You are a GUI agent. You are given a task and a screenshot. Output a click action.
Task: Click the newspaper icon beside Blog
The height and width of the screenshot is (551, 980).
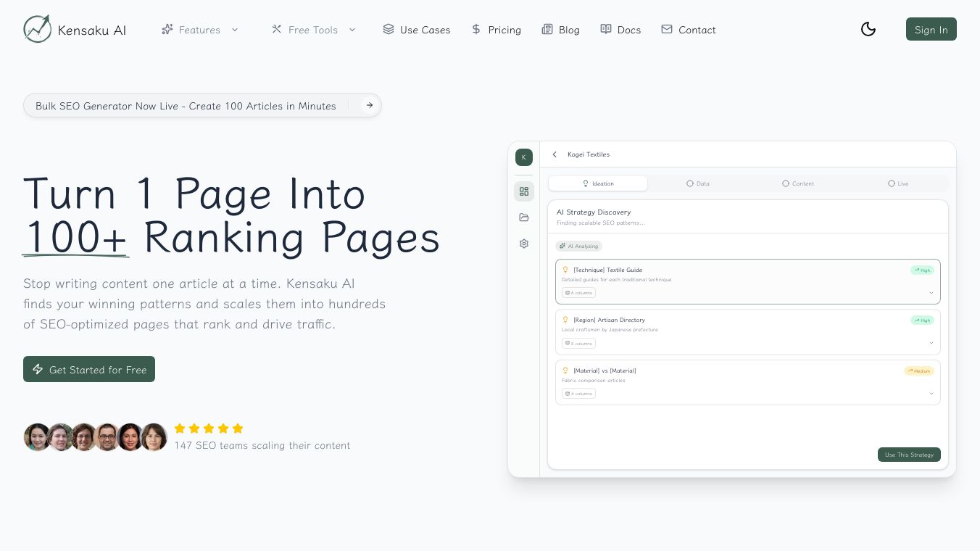[x=547, y=29]
